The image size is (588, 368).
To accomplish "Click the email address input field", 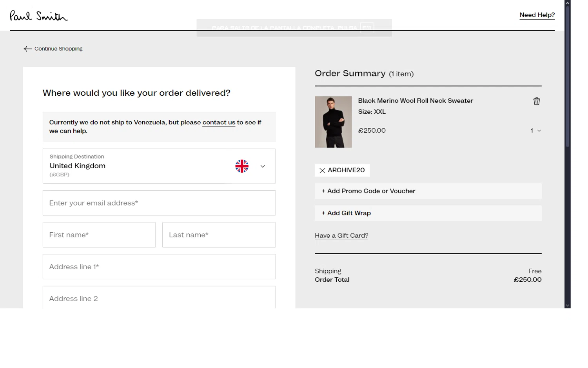I will pyautogui.click(x=159, y=203).
